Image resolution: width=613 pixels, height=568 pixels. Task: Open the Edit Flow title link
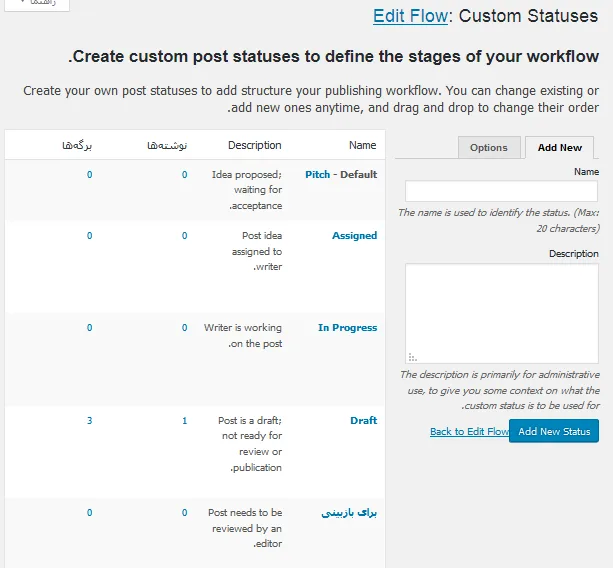point(410,16)
